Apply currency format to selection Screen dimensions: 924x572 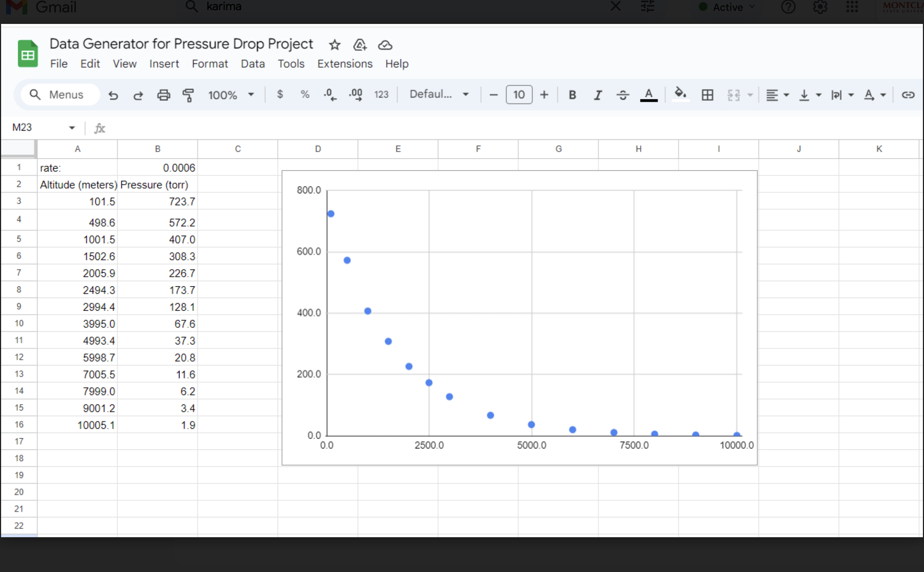[x=280, y=95]
